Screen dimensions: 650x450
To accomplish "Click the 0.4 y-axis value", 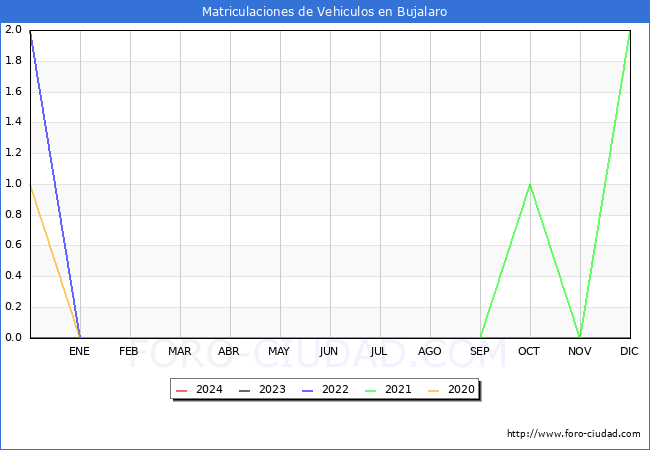I will point(13,276).
